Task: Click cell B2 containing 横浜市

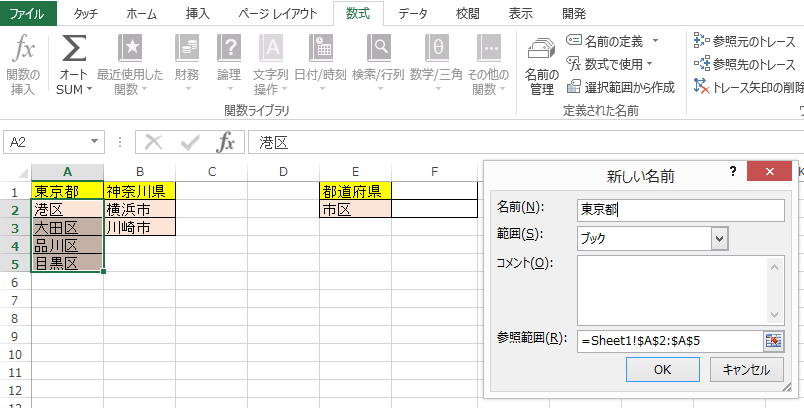Action: point(139,209)
